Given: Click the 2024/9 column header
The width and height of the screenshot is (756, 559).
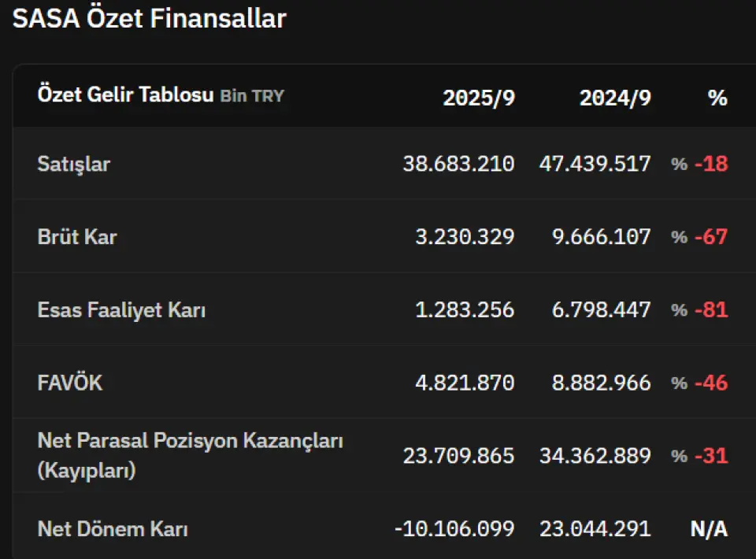Looking at the screenshot, I should [x=615, y=98].
